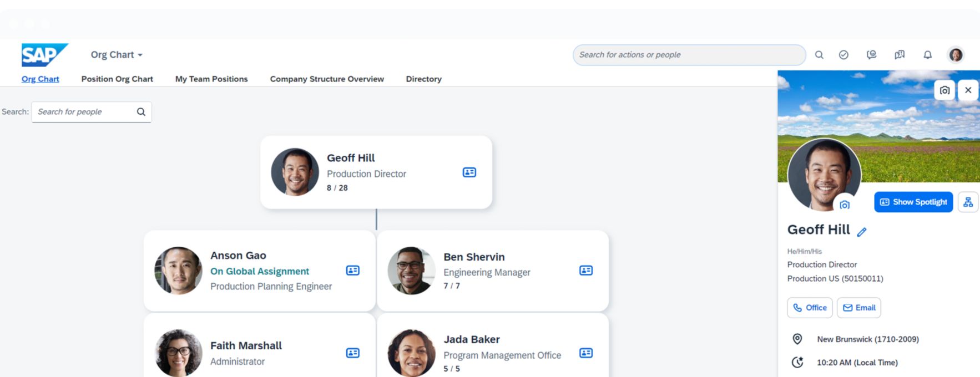The height and width of the screenshot is (377, 980).
Task: Close the Geoff Hill profile panel
Action: (968, 90)
